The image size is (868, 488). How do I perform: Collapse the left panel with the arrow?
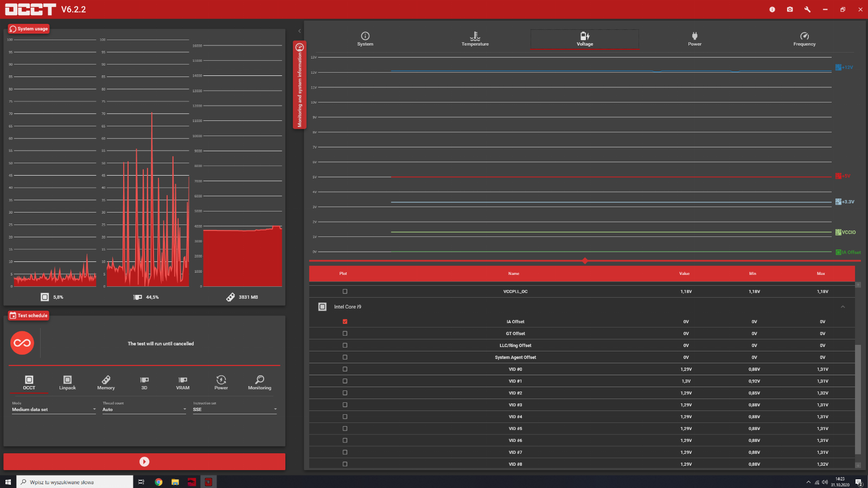[299, 31]
